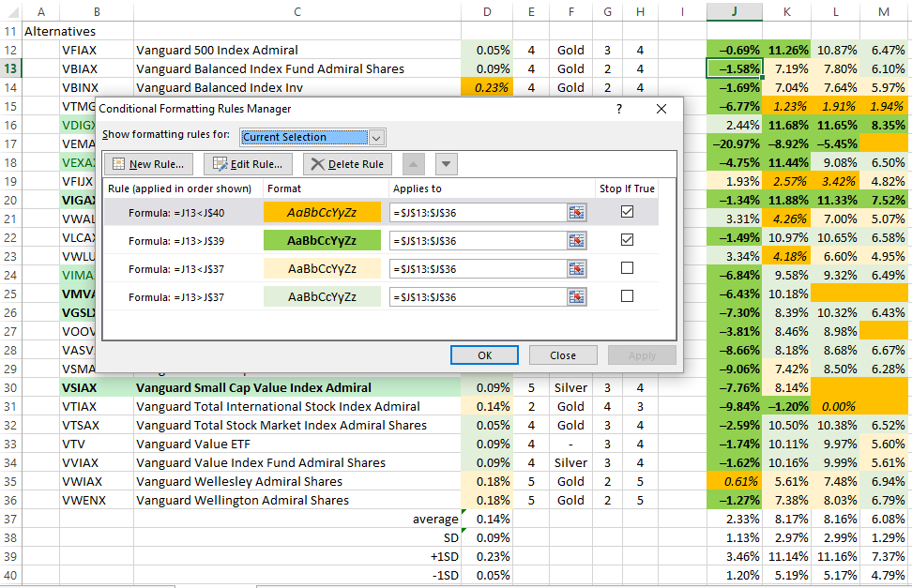Click orange cell 0.23% in row 14
912x588 pixels.
tap(487, 87)
